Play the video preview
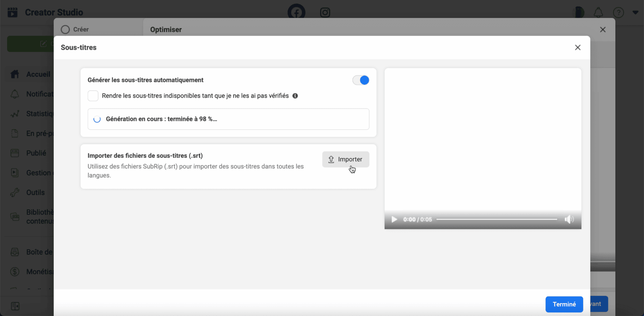 [x=394, y=220]
